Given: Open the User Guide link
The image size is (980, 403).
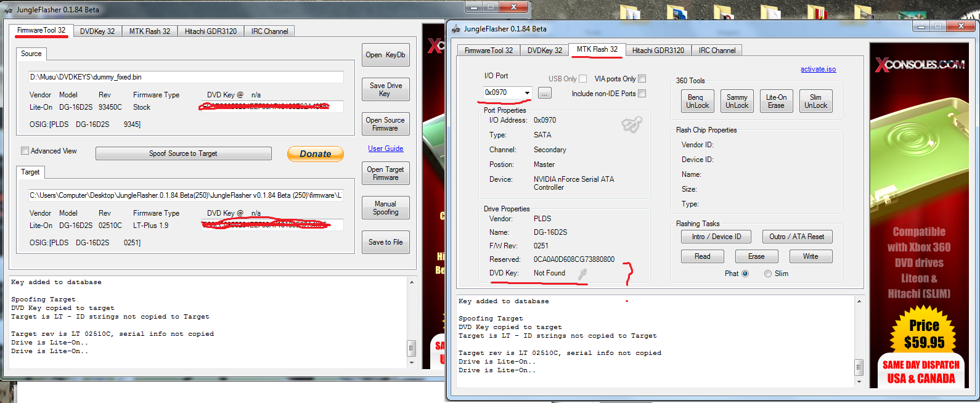Looking at the screenshot, I should [x=386, y=149].
